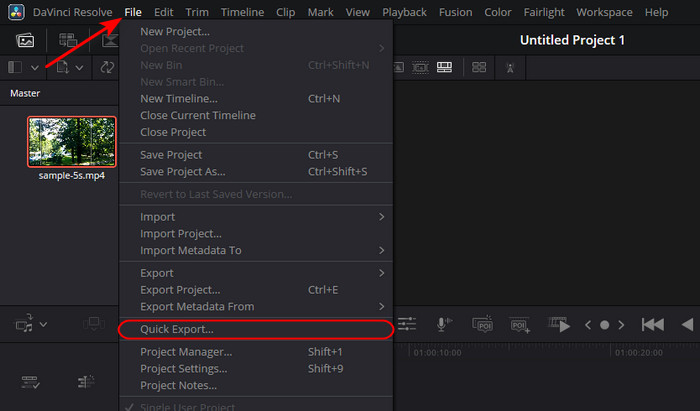The image size is (700, 411).
Task: Go to previous marker left chevron
Action: 588,325
